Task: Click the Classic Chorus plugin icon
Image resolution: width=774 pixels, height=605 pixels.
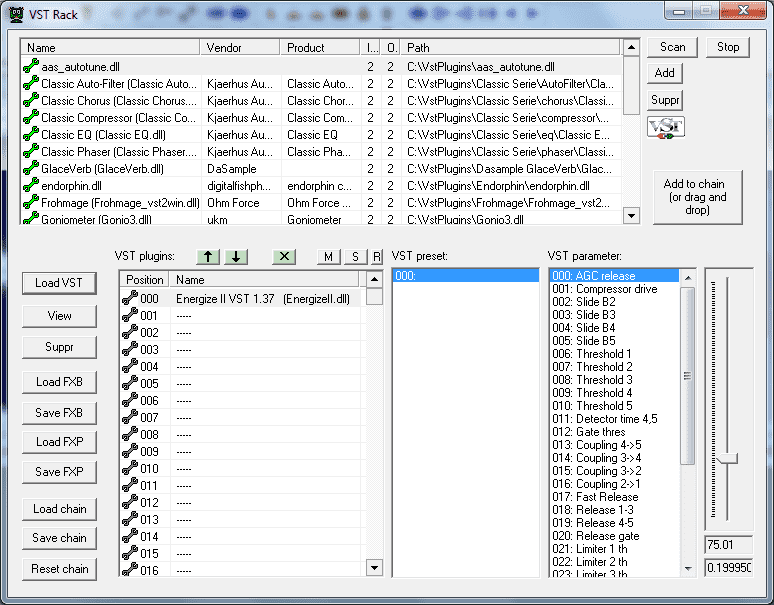Action: click(x=31, y=100)
